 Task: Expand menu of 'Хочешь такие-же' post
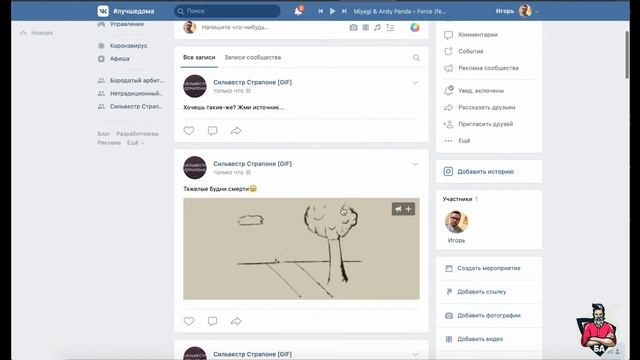(415, 83)
